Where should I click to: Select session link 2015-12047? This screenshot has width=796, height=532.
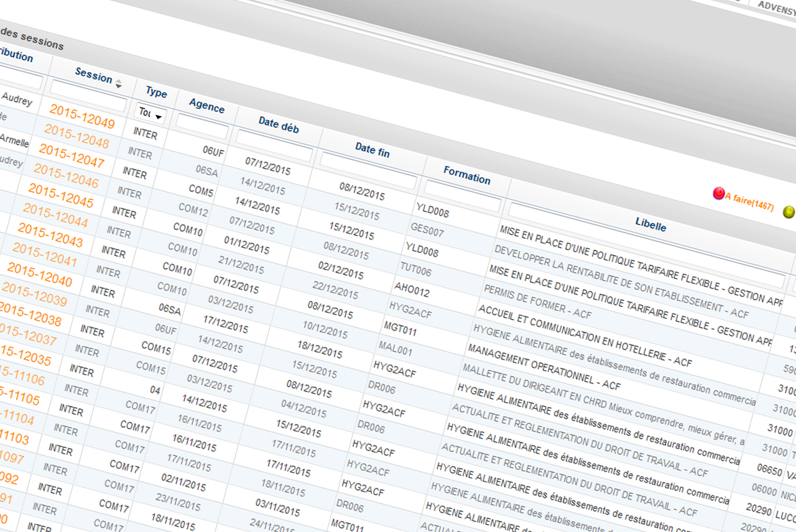[x=72, y=155]
